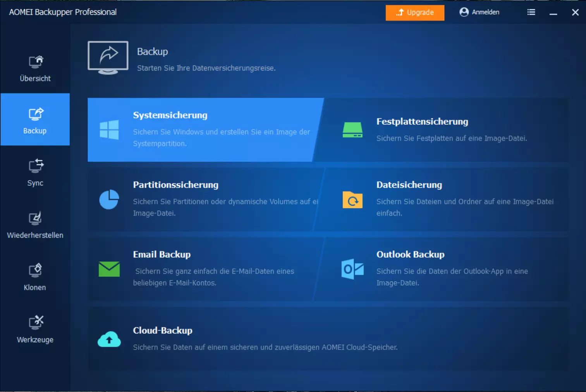The height and width of the screenshot is (392, 586).
Task: Switch to Klonen tab label
Action: tap(35, 288)
